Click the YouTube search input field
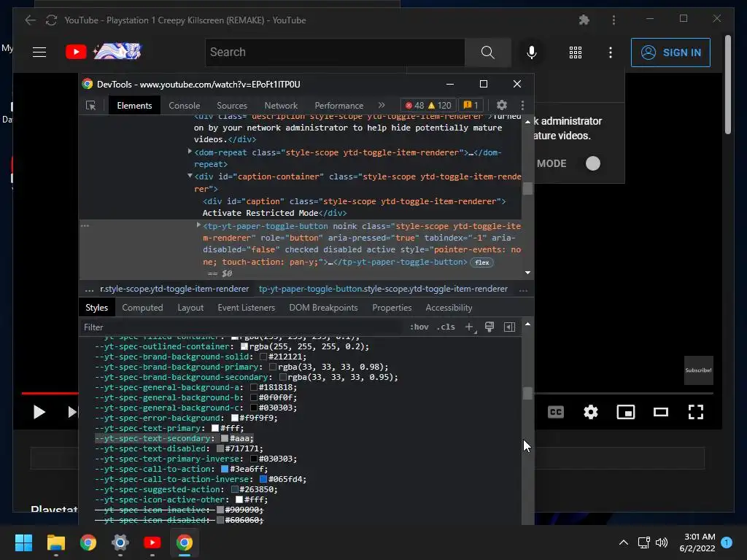The image size is (747, 560). point(335,52)
